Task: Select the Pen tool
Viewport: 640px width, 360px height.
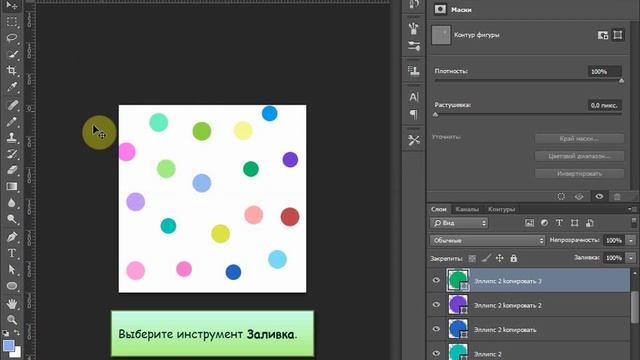Action: tap(12, 237)
